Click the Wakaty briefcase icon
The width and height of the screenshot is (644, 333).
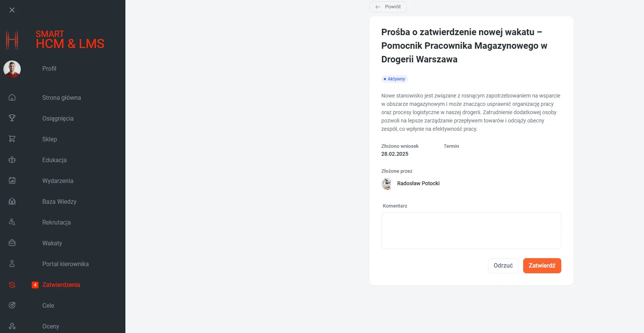tap(12, 243)
